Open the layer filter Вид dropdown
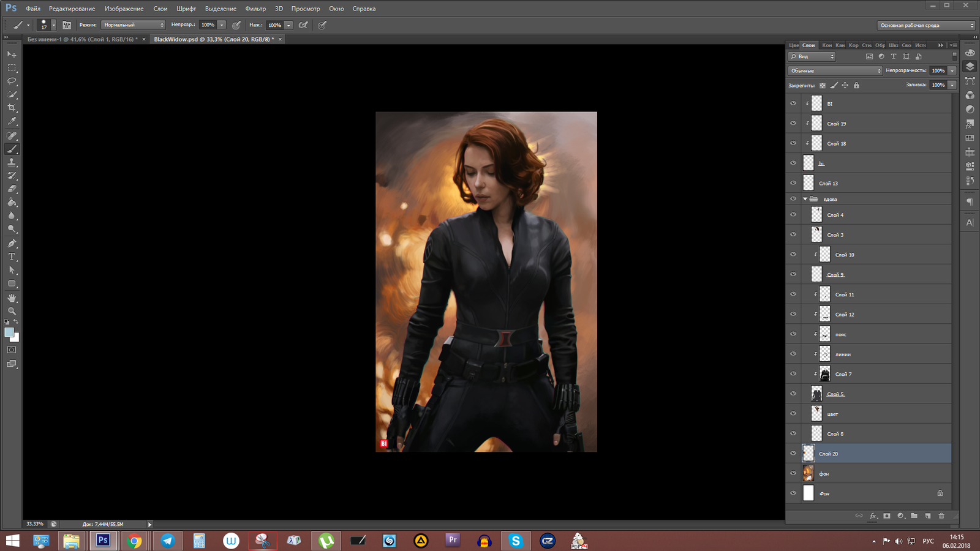Image resolution: width=980 pixels, height=551 pixels. tap(812, 56)
